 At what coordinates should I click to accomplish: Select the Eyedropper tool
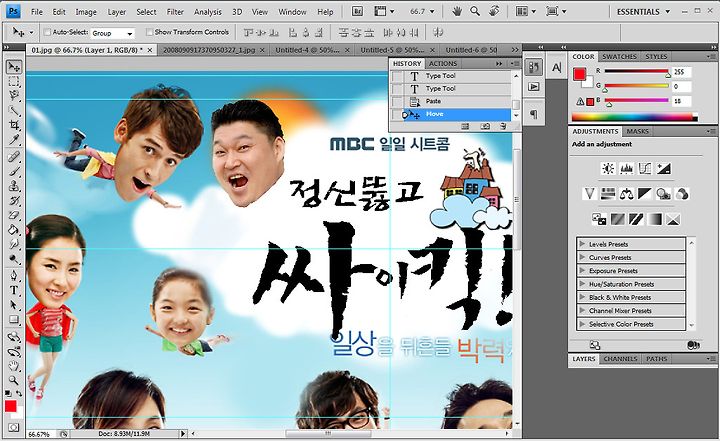click(x=14, y=139)
